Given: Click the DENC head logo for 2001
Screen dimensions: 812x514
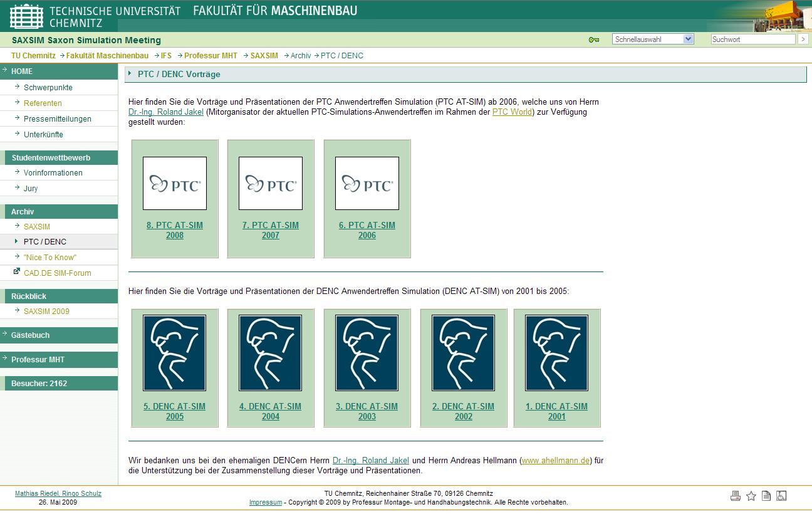Looking at the screenshot, I should pos(557,353).
